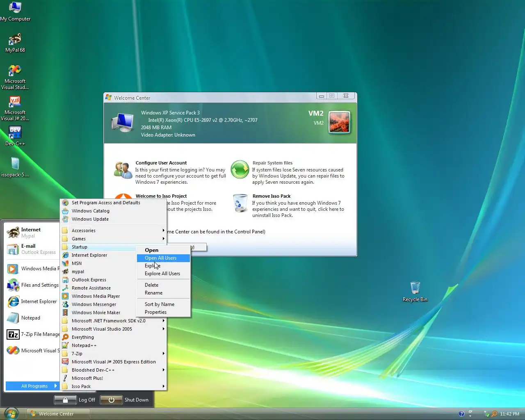Screen dimensions: 525x420
Task: Open Windows Update from programs menu
Action: tap(114, 219)
